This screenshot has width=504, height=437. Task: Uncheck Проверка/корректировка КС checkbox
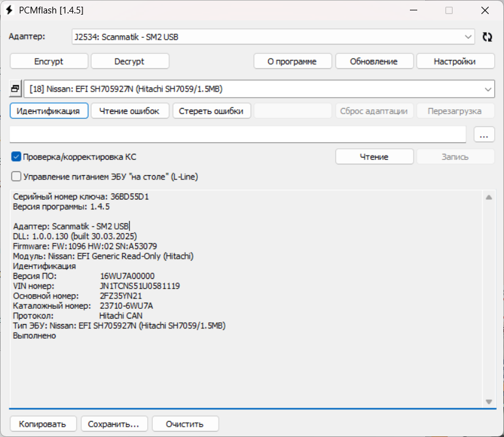tap(16, 157)
